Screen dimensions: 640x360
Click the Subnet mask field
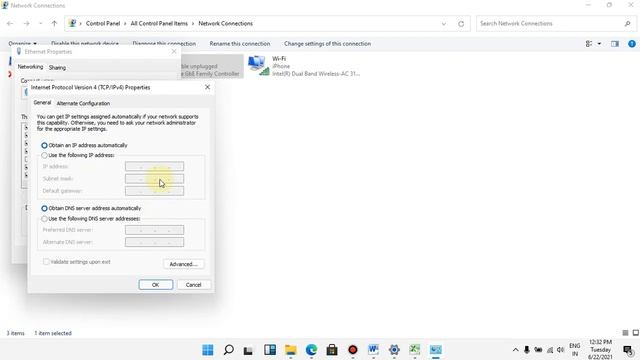point(154,179)
